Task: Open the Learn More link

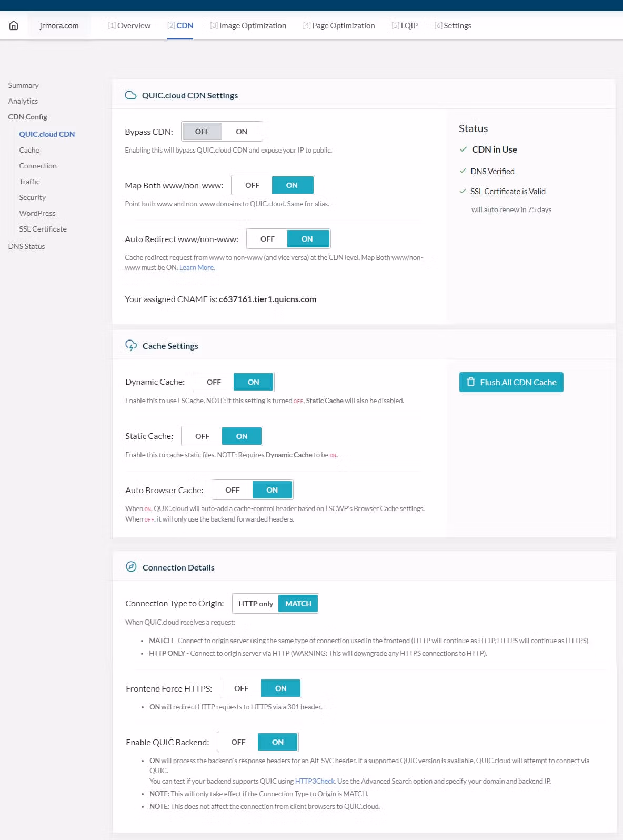Action: [197, 267]
